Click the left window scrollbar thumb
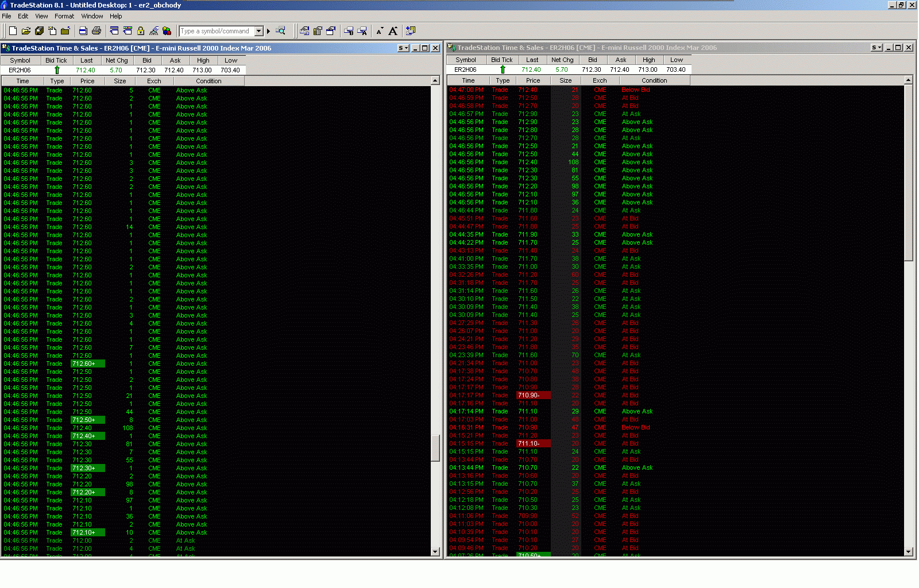Image resolution: width=919 pixels, height=588 pixels. coord(435,447)
